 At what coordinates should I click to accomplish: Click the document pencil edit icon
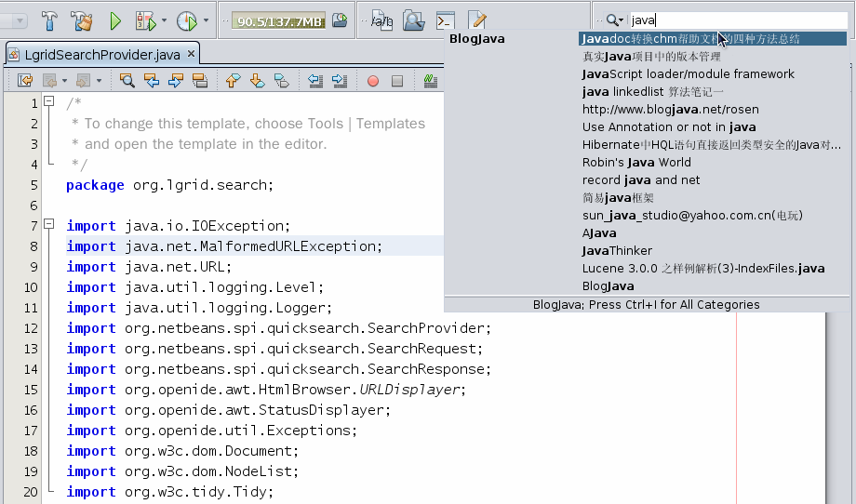tap(477, 20)
